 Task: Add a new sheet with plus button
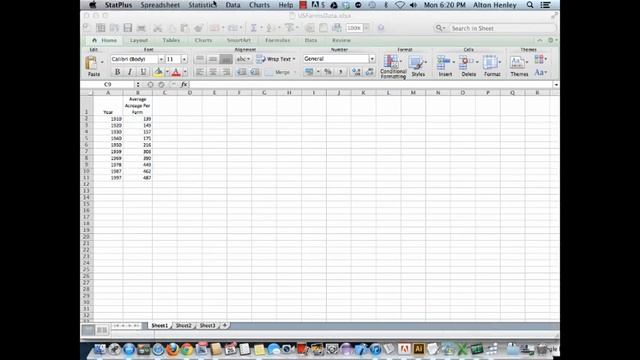coord(225,325)
